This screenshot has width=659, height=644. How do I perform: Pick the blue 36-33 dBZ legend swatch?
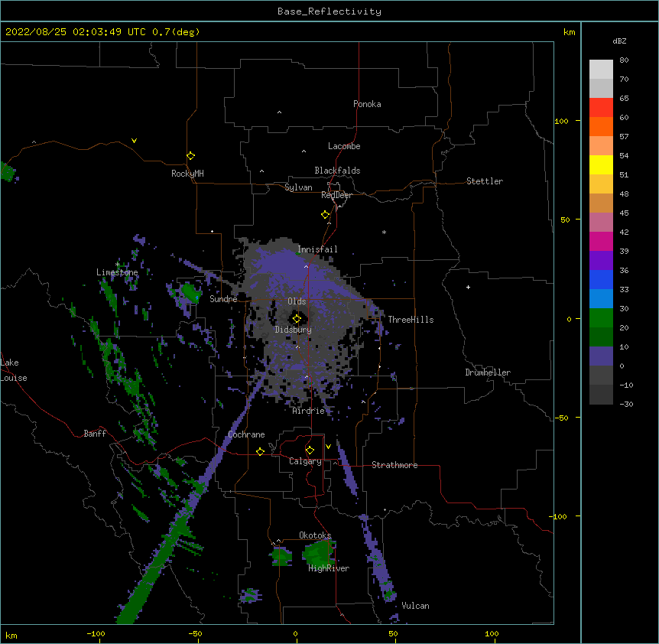pos(601,279)
